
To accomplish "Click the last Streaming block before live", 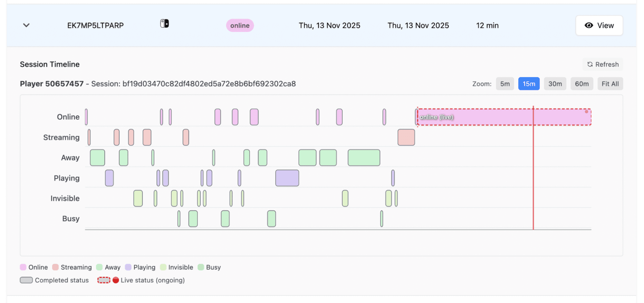I will click(406, 137).
